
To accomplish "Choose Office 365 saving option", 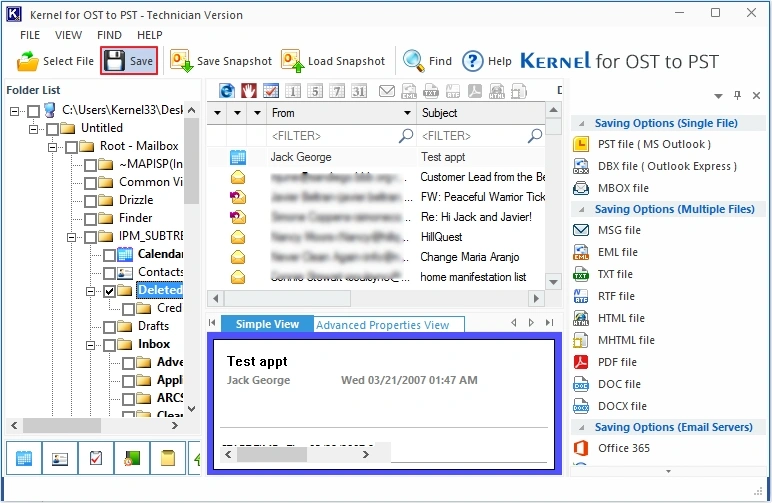I will 623,448.
